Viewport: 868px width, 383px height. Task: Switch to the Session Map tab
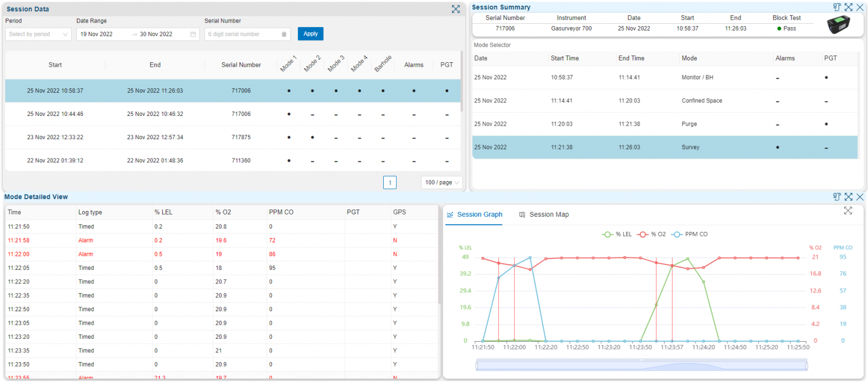click(549, 214)
